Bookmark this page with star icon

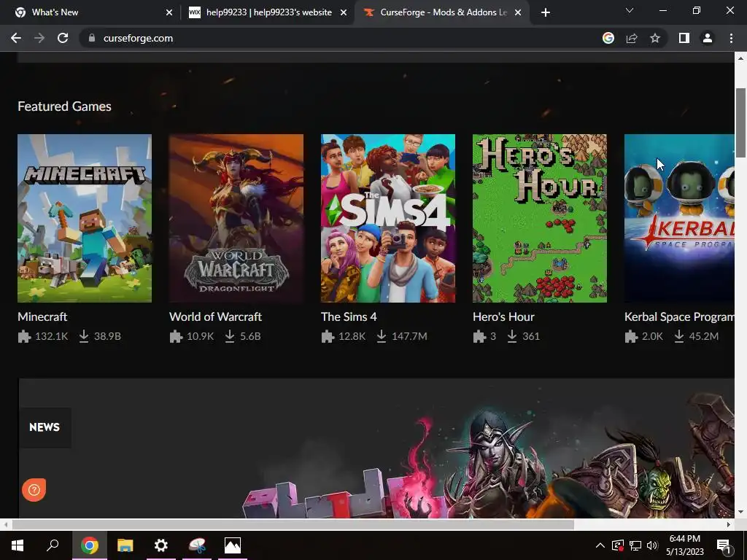tap(655, 38)
